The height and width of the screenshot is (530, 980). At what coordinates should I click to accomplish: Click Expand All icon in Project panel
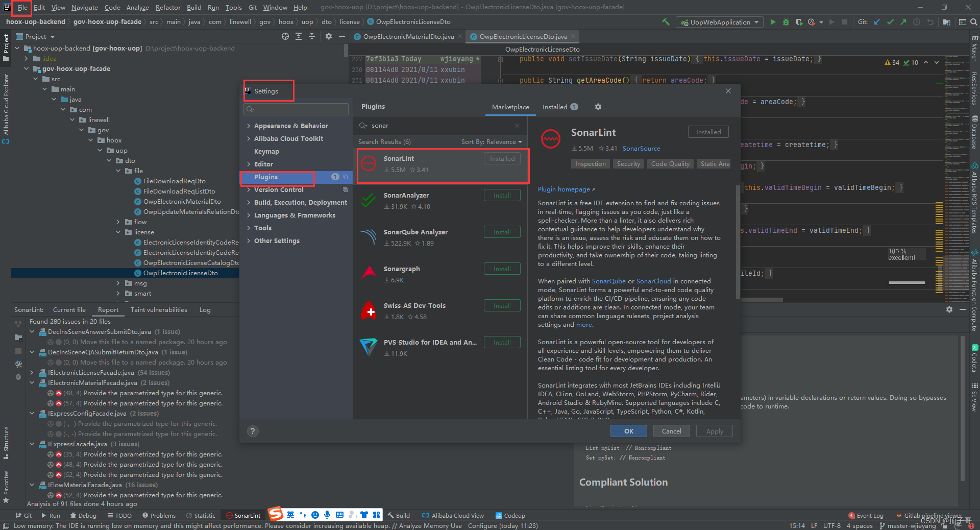point(299,36)
